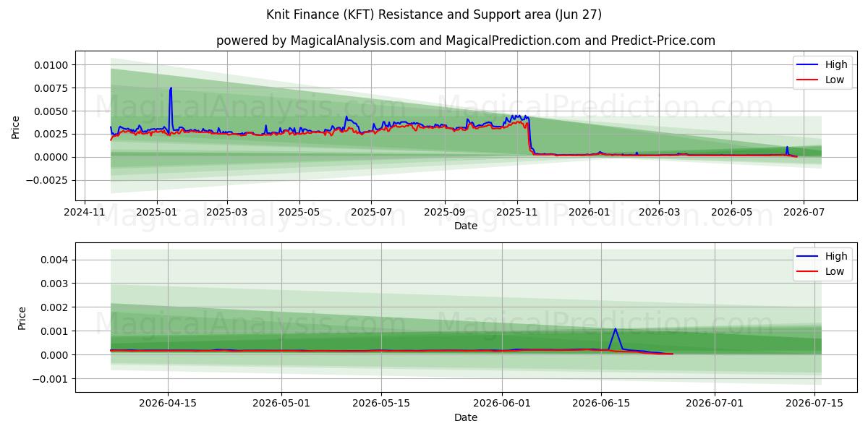This screenshot has height=434, width=868.
Task: Click the November 2025 price drop on top chart
Action: (x=530, y=134)
